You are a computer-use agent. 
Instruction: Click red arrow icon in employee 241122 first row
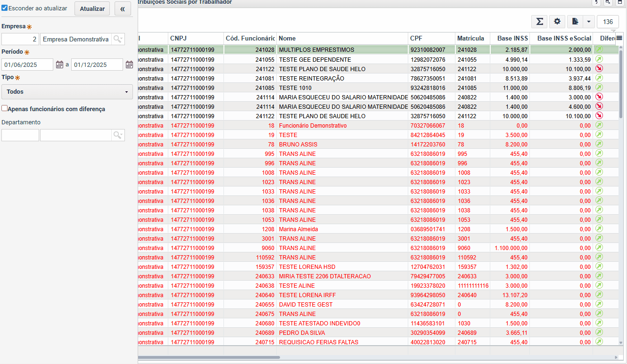pos(599,69)
